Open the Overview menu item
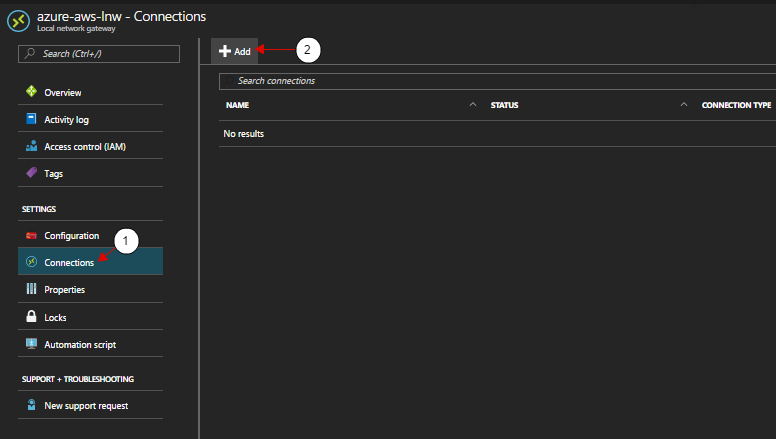The width and height of the screenshot is (776, 439). coord(91,92)
